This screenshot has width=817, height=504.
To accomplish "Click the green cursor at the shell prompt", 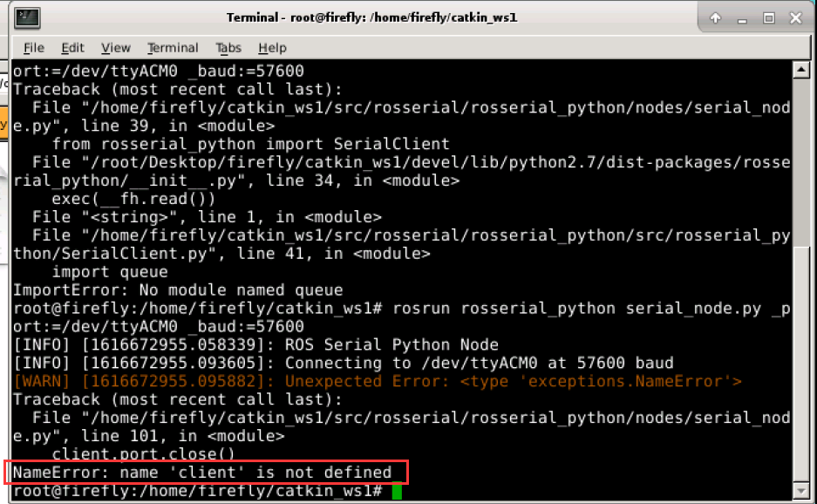I will point(398,491).
